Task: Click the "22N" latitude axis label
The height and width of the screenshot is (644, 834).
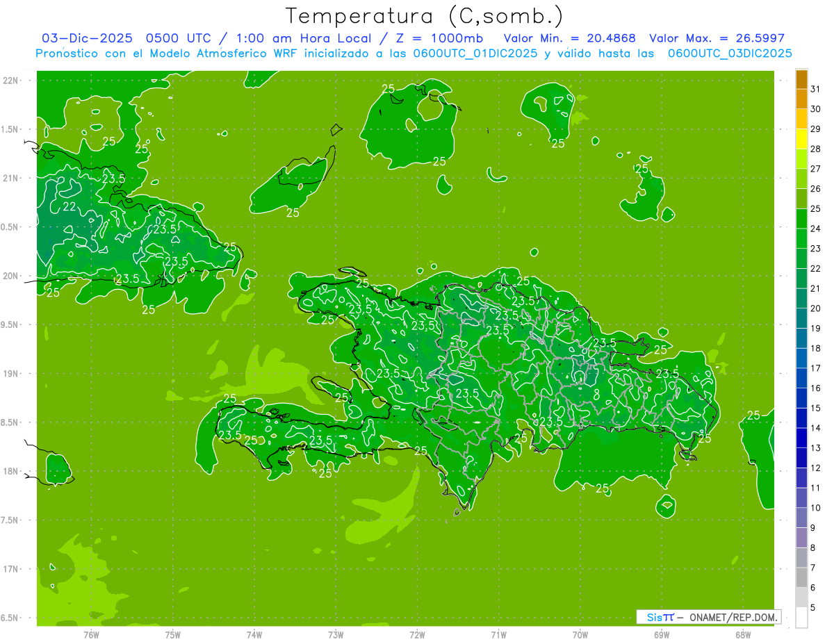Action: point(10,80)
